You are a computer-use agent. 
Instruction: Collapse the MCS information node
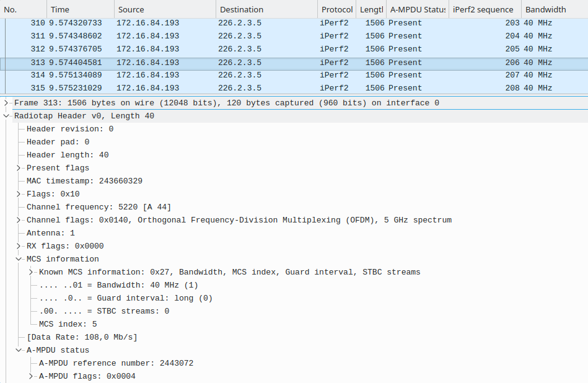pyautogui.click(x=19, y=259)
